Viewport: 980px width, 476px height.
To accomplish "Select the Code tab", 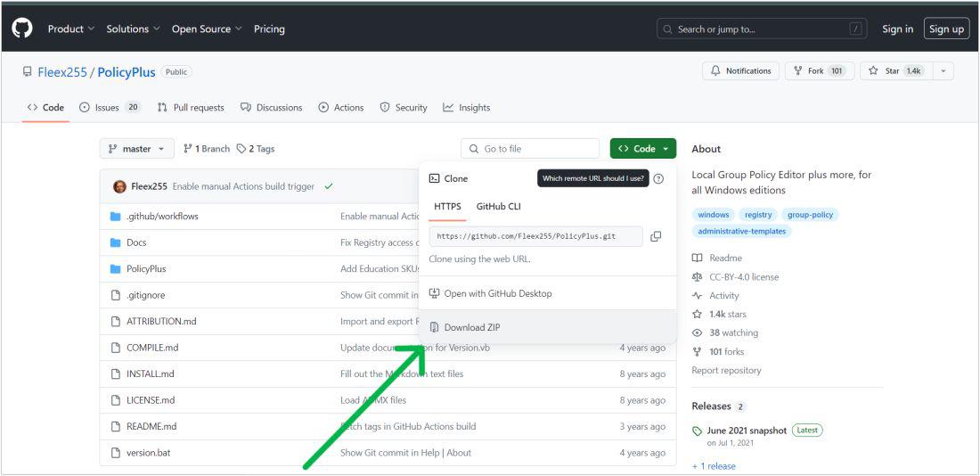I will tap(45, 108).
